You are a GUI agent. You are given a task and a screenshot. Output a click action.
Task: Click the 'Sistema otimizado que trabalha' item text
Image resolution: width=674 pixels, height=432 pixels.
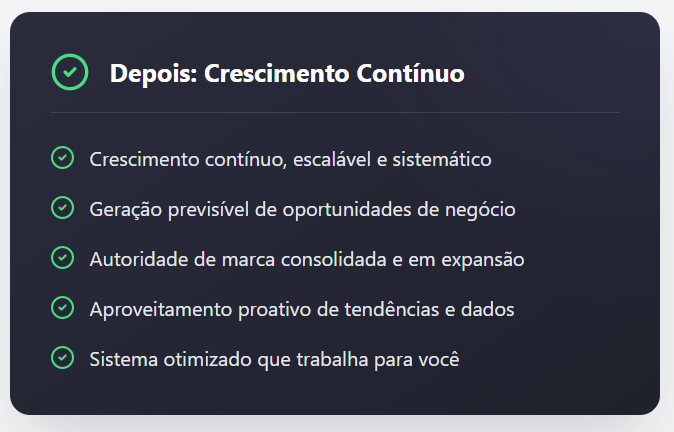pyautogui.click(x=274, y=359)
